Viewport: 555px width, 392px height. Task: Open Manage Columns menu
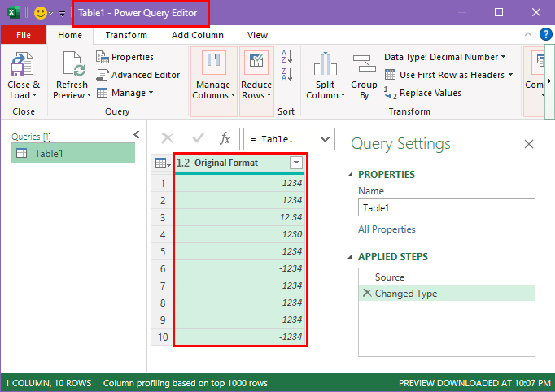pos(214,81)
